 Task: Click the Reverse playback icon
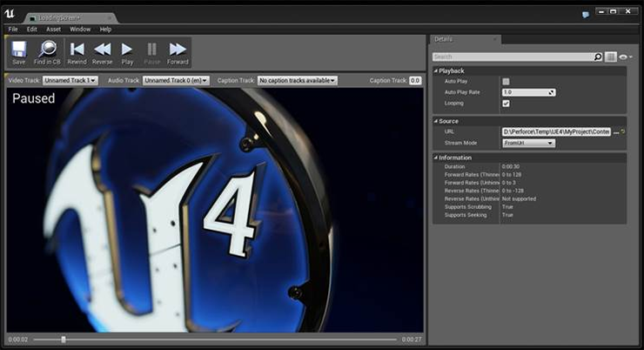click(x=103, y=50)
